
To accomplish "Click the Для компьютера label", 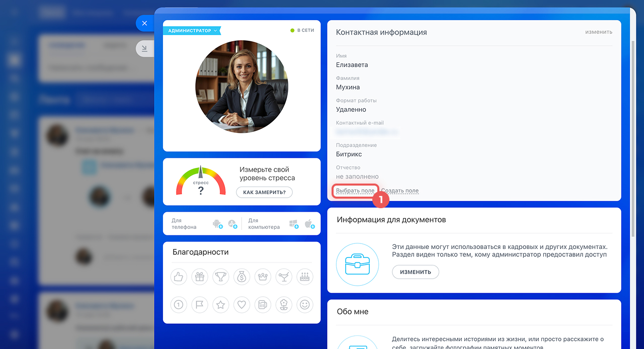I will [264, 224].
